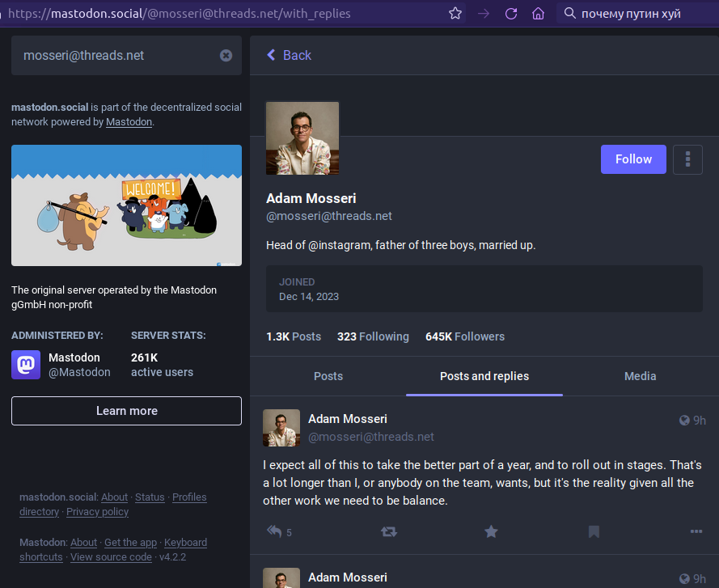Click the Get the app link
The height and width of the screenshot is (588, 719).
click(130, 543)
